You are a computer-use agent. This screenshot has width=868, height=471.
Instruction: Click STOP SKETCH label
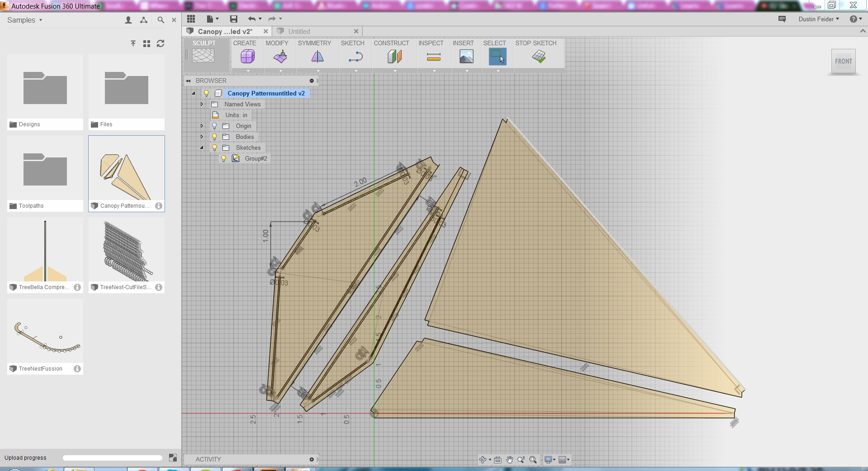point(536,43)
